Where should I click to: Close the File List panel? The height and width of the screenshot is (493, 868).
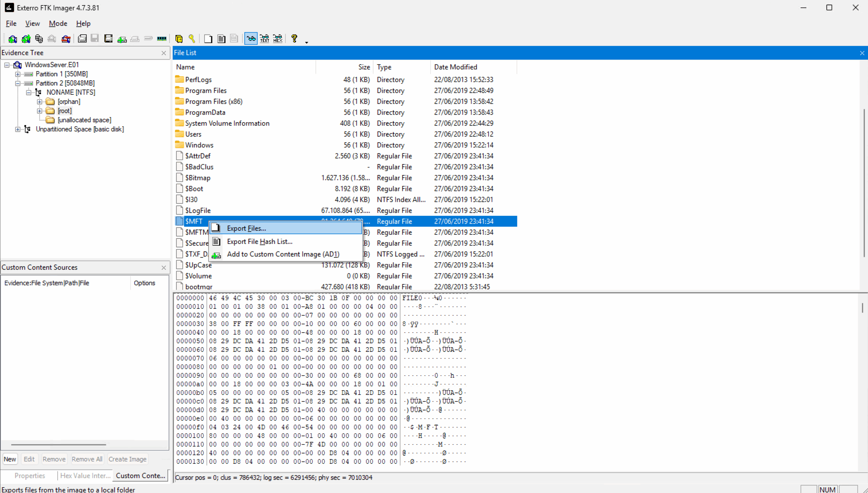tap(862, 53)
